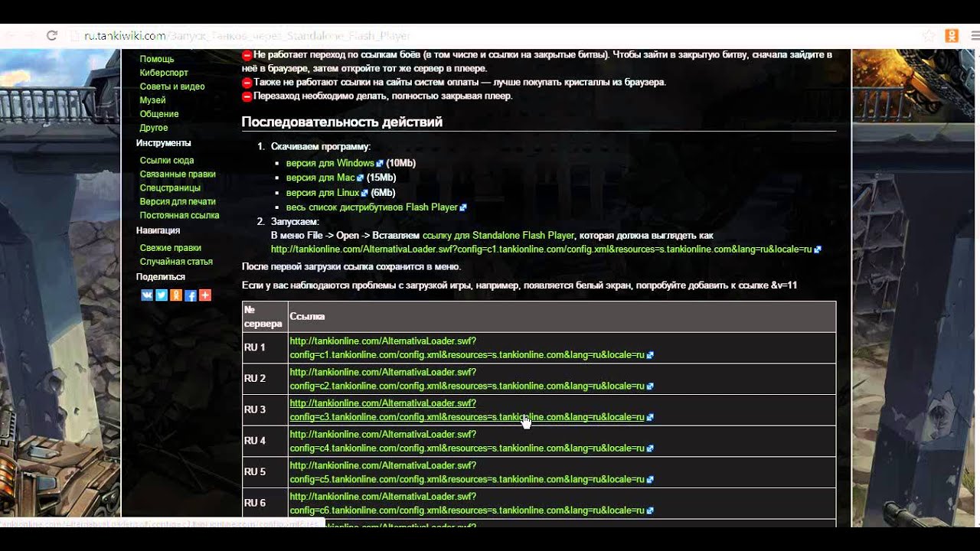Share the page via the VK icon
980x551 pixels.
[147, 295]
